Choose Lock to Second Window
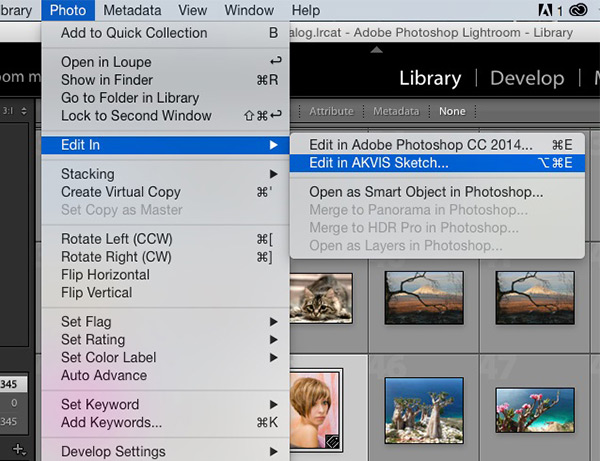600x461 pixels. click(165, 116)
